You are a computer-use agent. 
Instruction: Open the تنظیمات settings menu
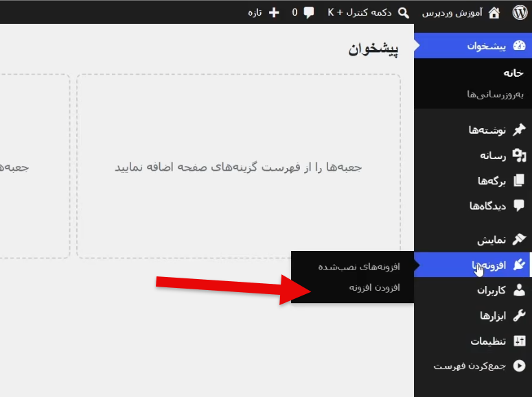click(x=473, y=341)
